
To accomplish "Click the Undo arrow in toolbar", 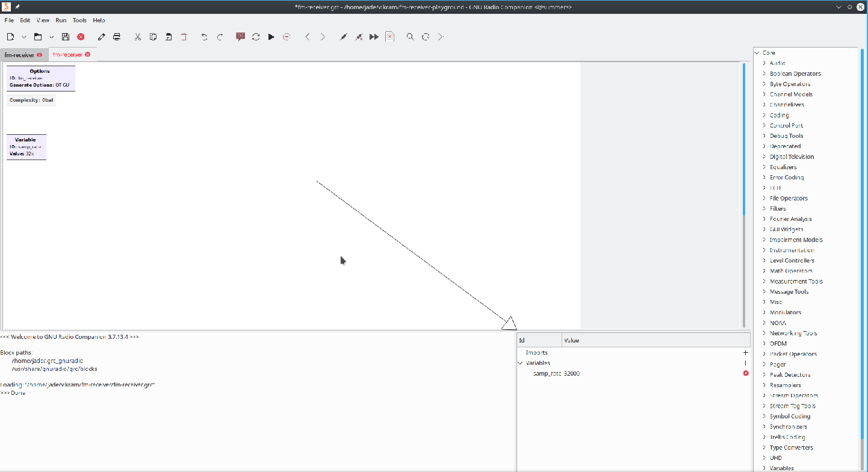I will pos(204,37).
